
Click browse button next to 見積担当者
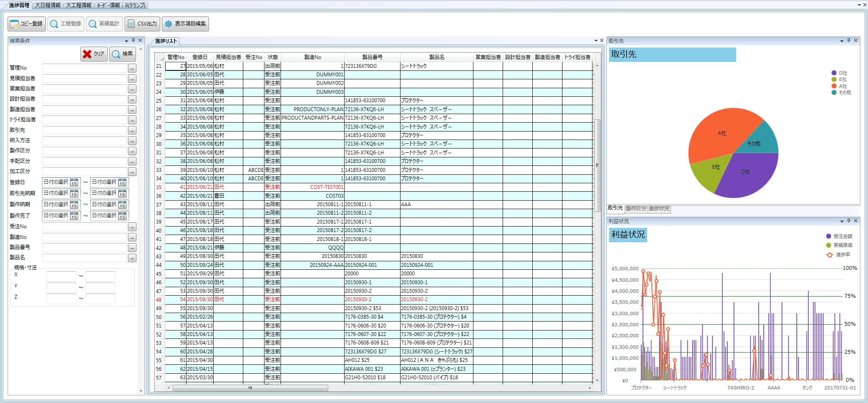click(x=132, y=78)
